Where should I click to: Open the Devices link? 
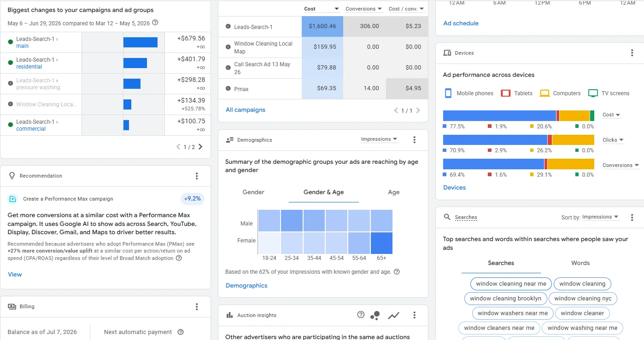coord(454,188)
